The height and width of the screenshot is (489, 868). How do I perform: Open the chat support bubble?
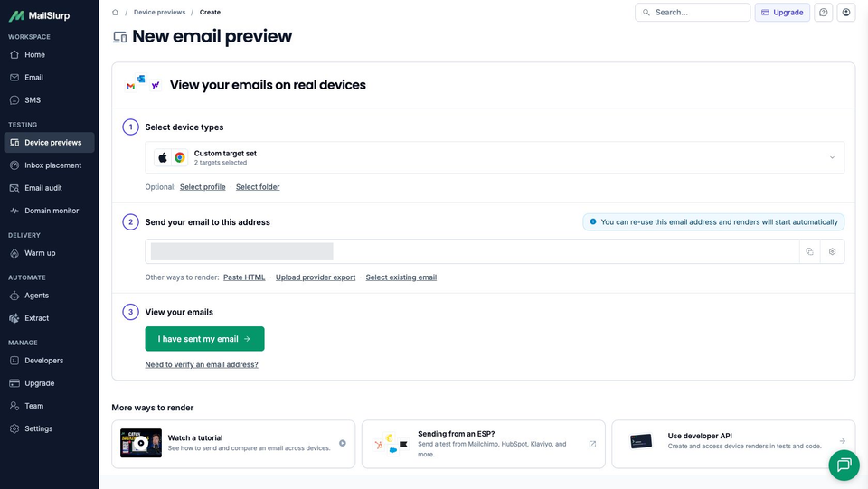pos(844,465)
